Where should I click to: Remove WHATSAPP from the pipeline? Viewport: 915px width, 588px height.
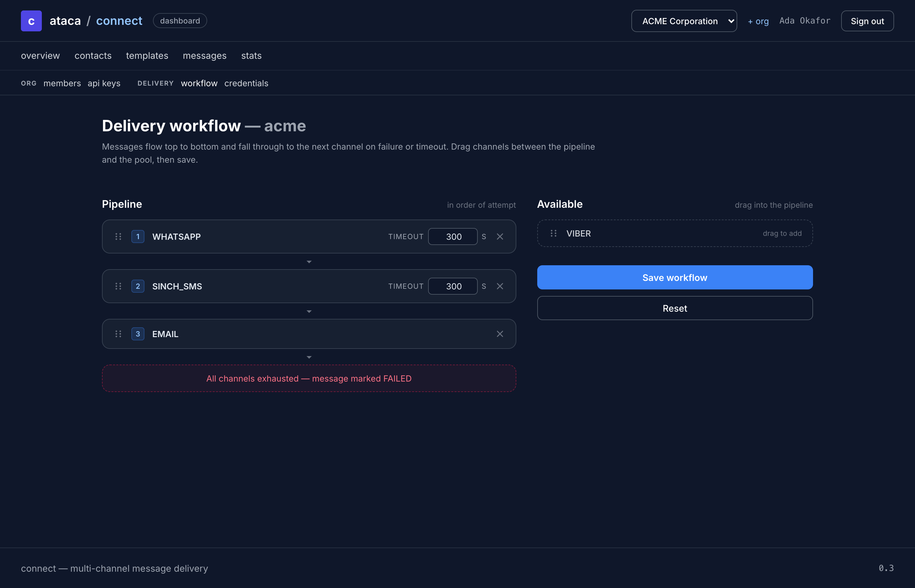[x=500, y=237]
